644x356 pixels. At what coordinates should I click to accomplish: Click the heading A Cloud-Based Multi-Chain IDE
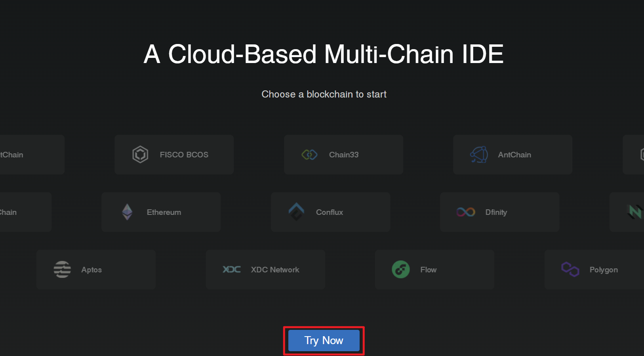coord(324,54)
